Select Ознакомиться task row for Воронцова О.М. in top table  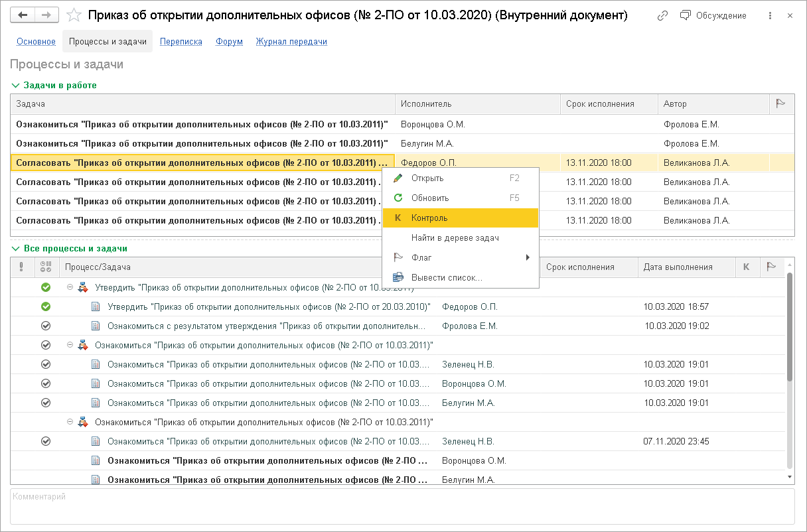click(x=402, y=124)
